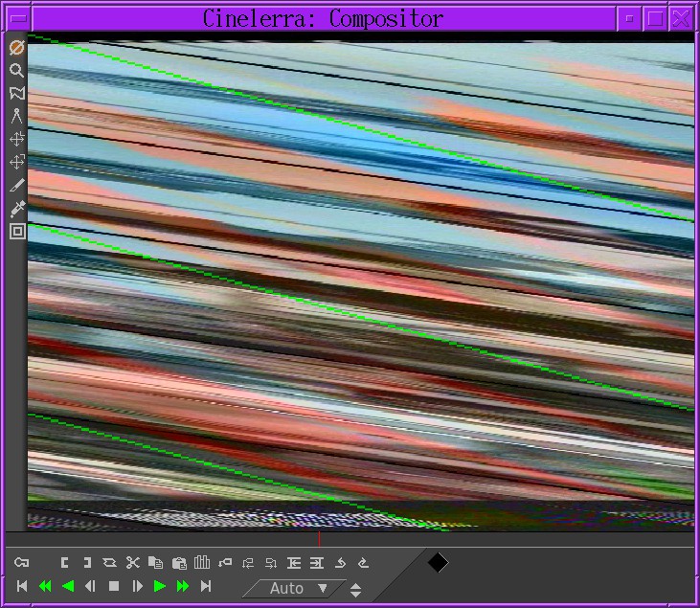Go to next edit icon
Screen dimensions: 700x608
pos(317,563)
